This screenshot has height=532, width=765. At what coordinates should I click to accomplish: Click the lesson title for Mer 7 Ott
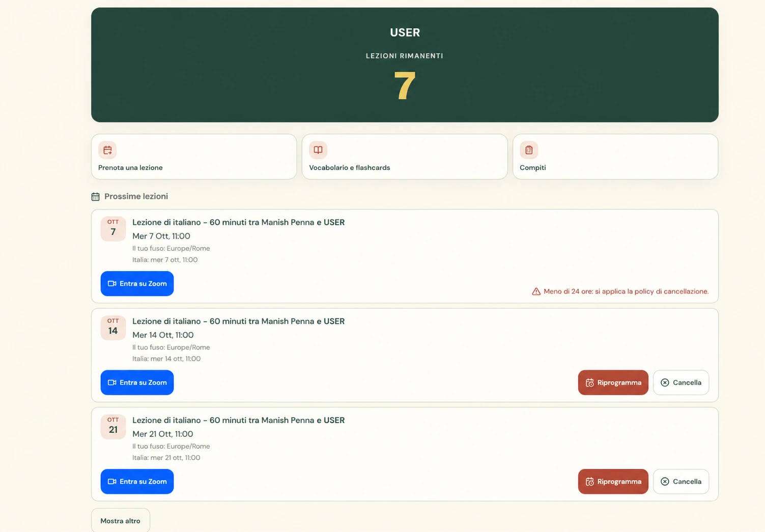239,222
